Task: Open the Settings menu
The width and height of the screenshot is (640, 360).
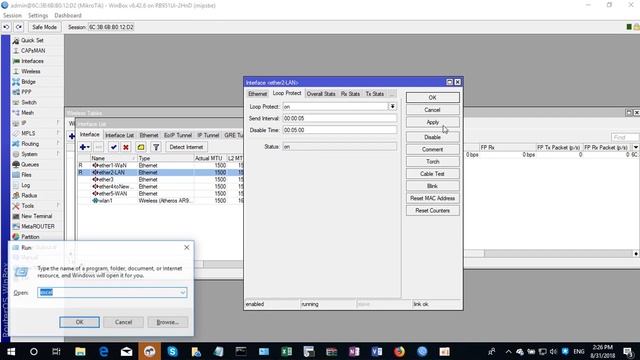Action: 38,16
